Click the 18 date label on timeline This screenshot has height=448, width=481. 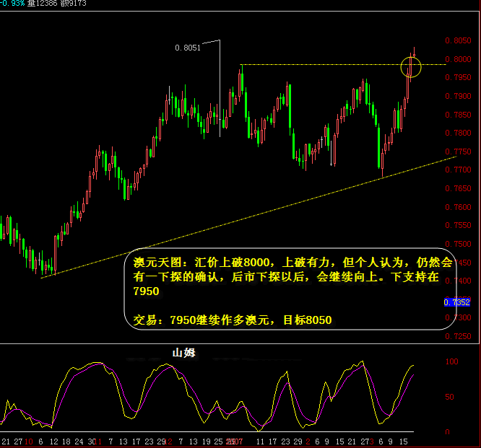tap(66, 442)
